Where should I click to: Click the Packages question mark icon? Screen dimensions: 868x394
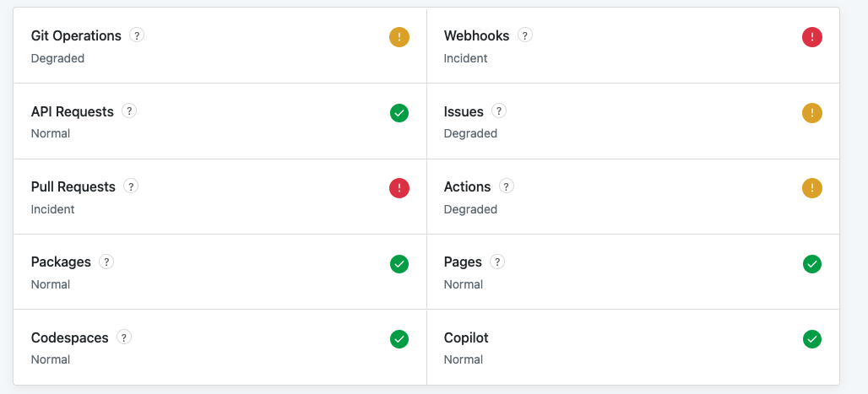tap(106, 262)
